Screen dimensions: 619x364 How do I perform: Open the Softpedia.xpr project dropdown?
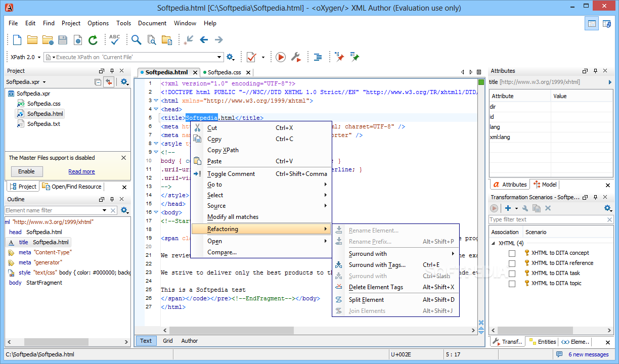[44, 82]
